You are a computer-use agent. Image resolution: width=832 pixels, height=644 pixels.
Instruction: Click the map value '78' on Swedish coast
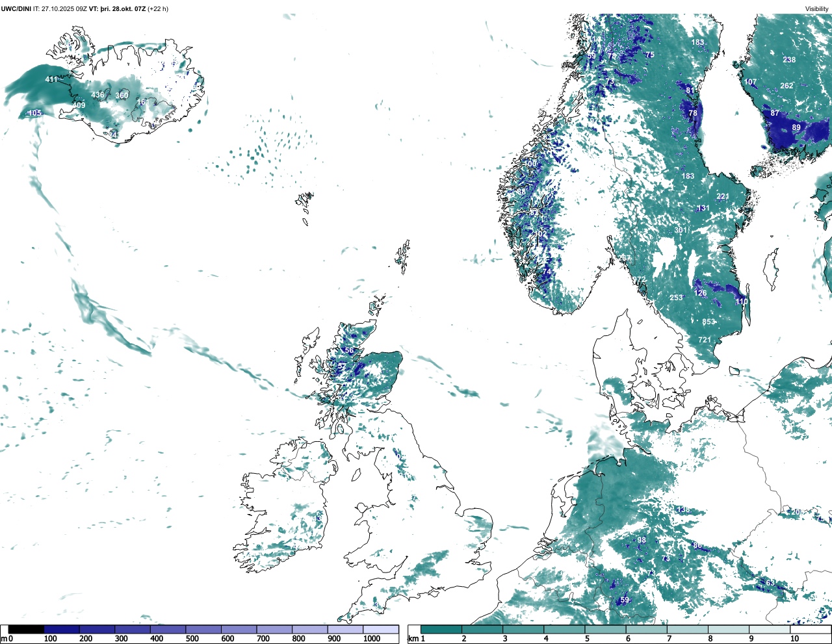(x=693, y=113)
